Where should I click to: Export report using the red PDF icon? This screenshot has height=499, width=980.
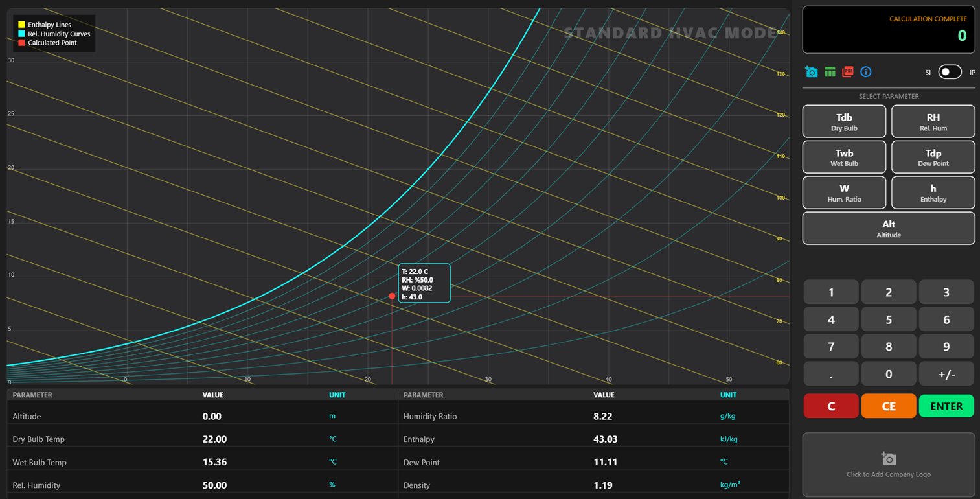pyautogui.click(x=848, y=72)
